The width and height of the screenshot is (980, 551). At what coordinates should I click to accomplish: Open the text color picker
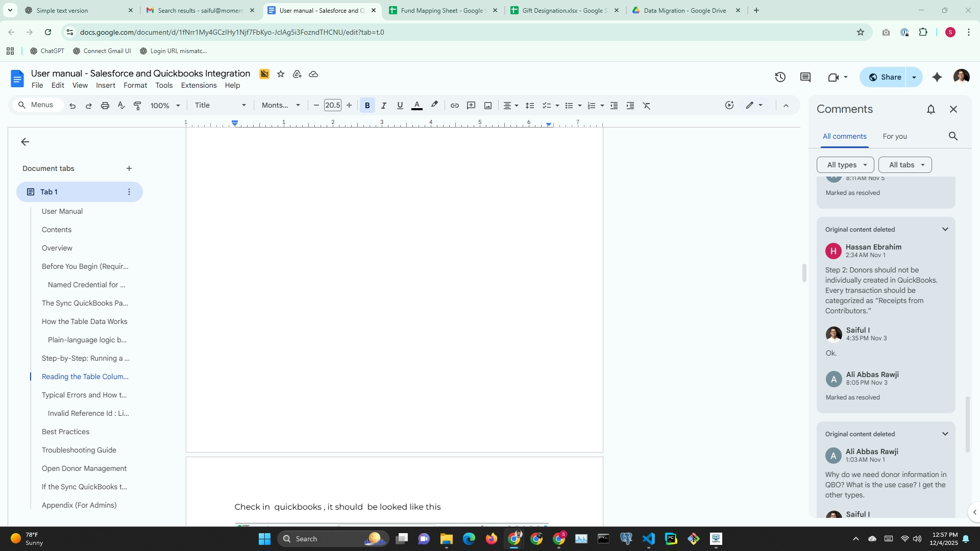416,106
